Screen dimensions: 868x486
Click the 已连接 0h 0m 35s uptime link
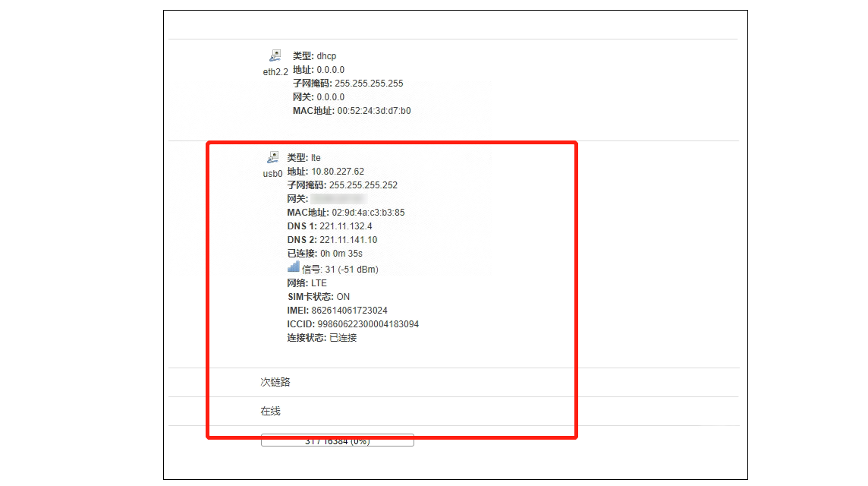click(325, 253)
